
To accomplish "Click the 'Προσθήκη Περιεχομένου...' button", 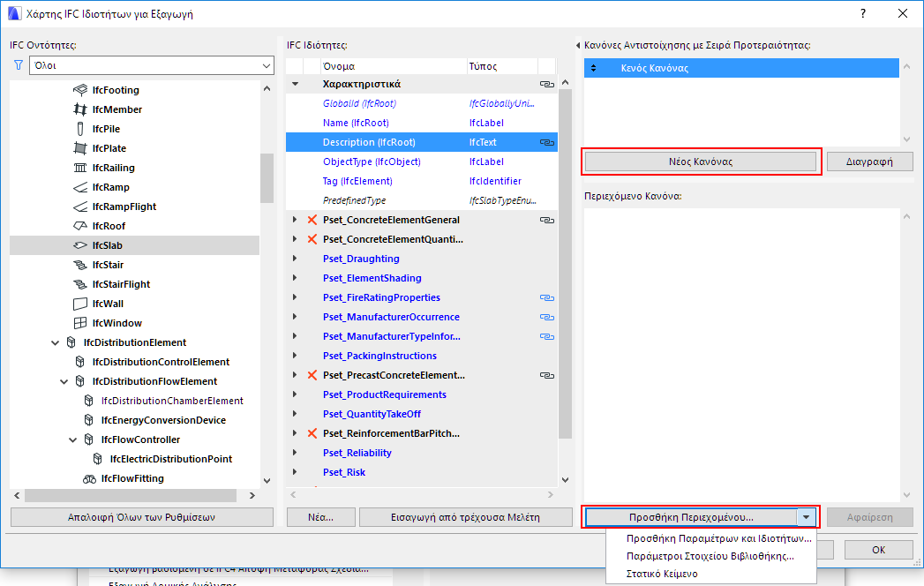I will [x=691, y=518].
